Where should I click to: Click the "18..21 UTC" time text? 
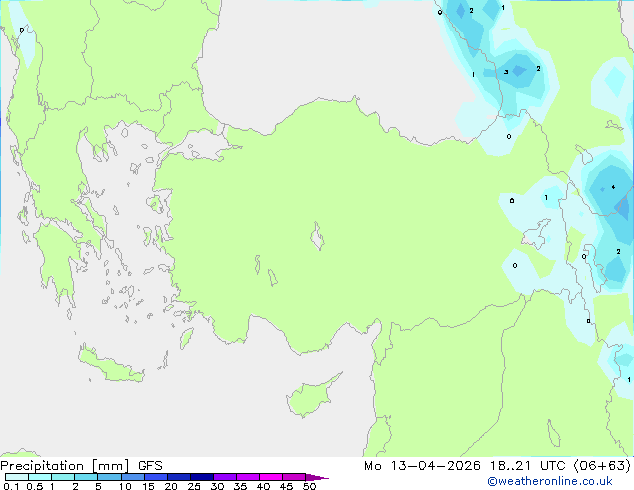[x=528, y=466]
